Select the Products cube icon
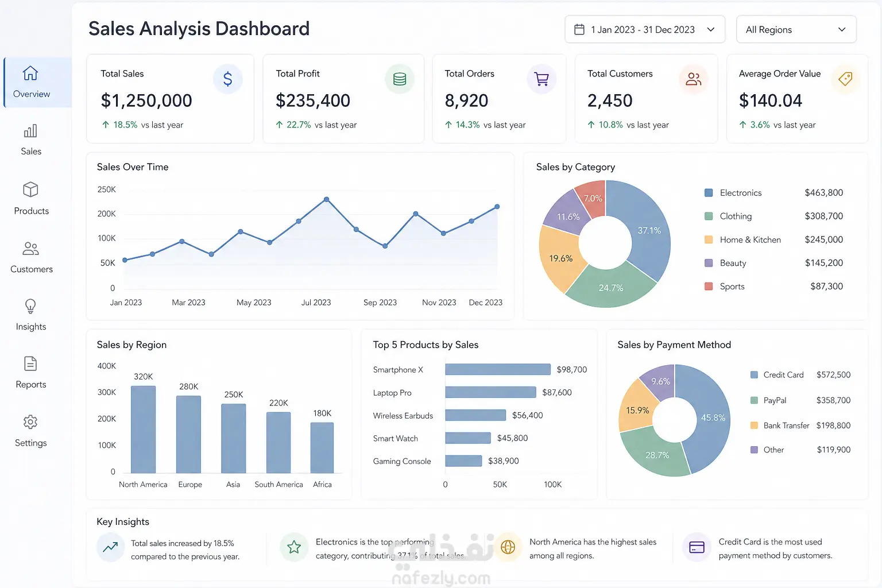The height and width of the screenshot is (588, 882). [x=30, y=189]
